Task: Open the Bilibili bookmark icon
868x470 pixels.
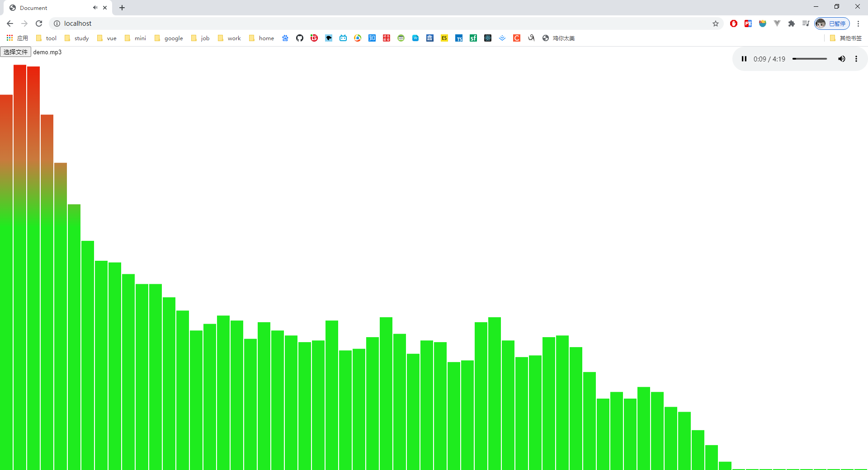Action: pos(343,38)
